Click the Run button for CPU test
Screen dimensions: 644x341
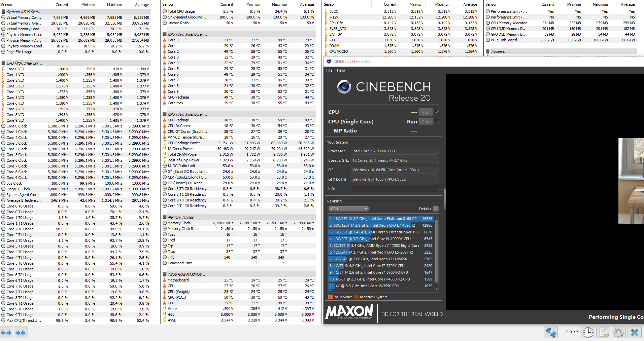tap(426, 112)
